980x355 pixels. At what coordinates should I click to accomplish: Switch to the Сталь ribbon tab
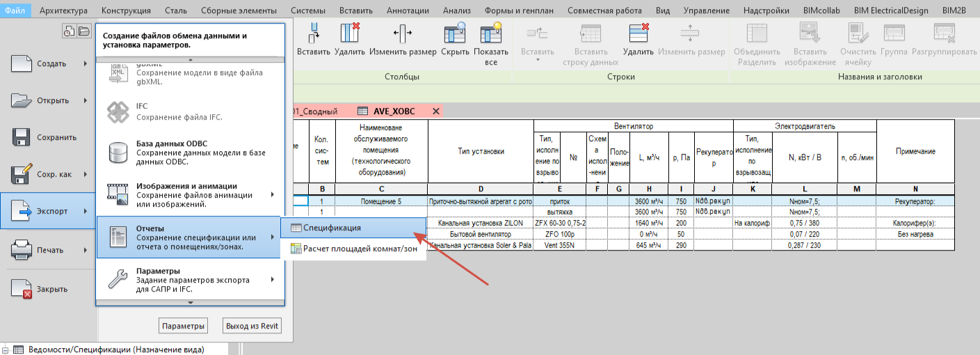tap(176, 10)
